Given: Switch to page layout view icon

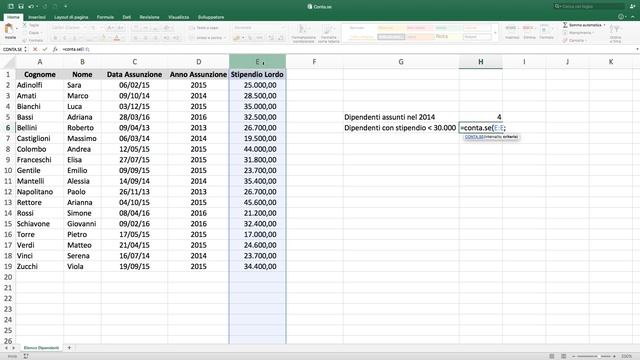Looking at the screenshot, I should 563,356.
